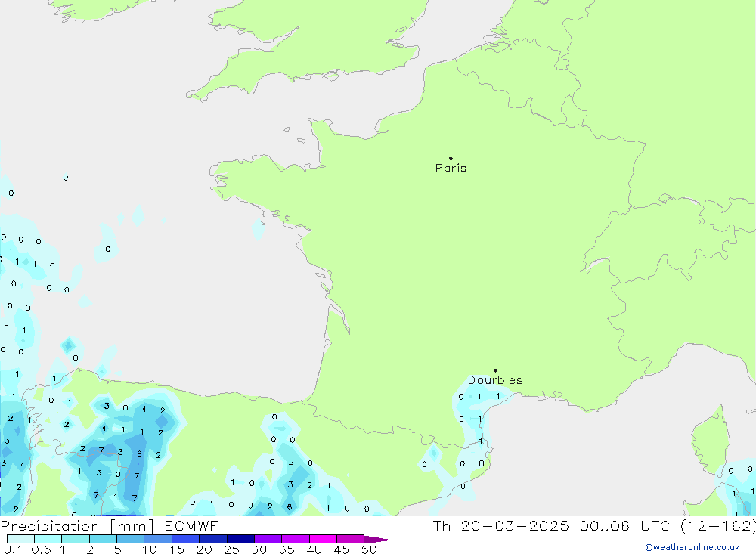Click the '0.5' legend scale value
The height and width of the screenshot is (554, 756).
click(41, 549)
